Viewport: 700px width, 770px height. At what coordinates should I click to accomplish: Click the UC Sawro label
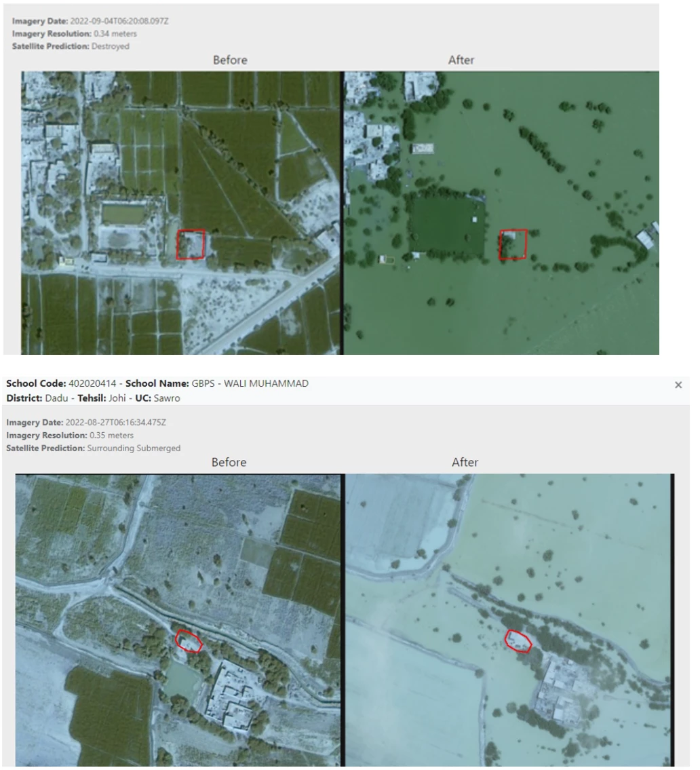[x=157, y=398]
